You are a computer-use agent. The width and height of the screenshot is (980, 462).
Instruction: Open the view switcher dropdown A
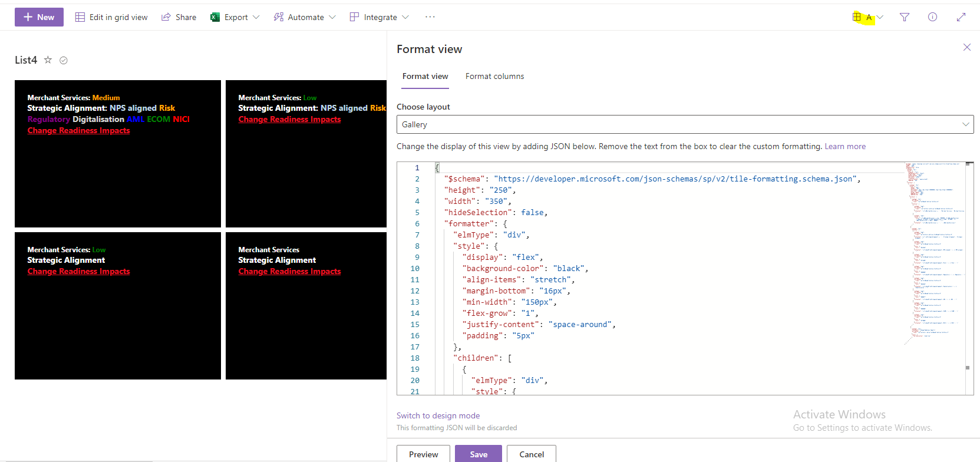click(868, 17)
